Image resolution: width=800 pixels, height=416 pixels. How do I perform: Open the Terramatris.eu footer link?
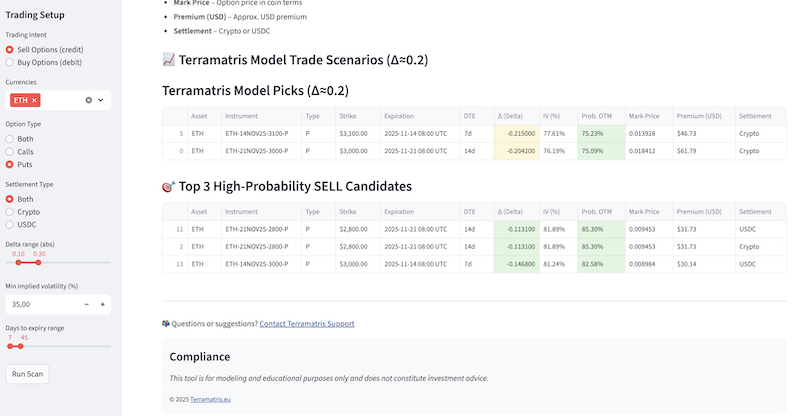(210, 399)
